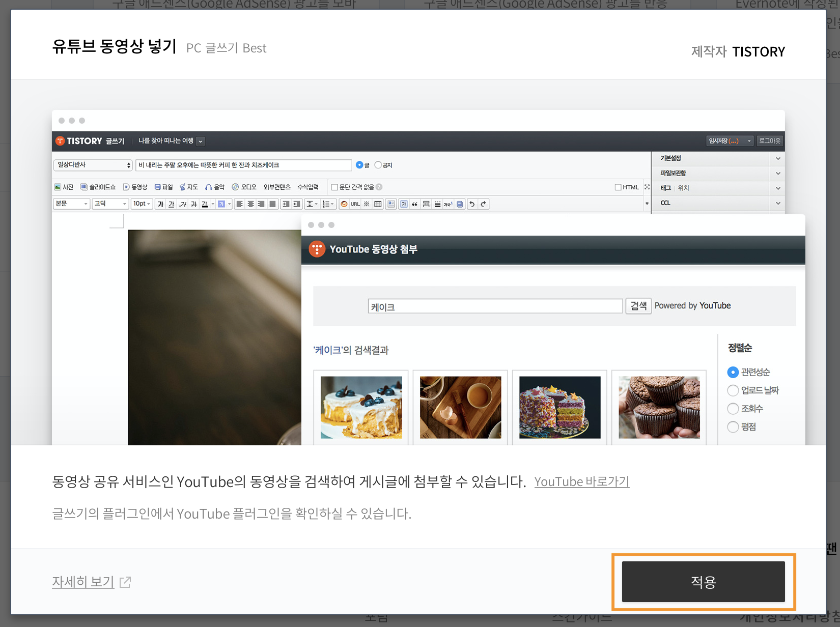The width and height of the screenshot is (840, 627).
Task: Click the 사진 photo insert icon
Action: pos(64,187)
